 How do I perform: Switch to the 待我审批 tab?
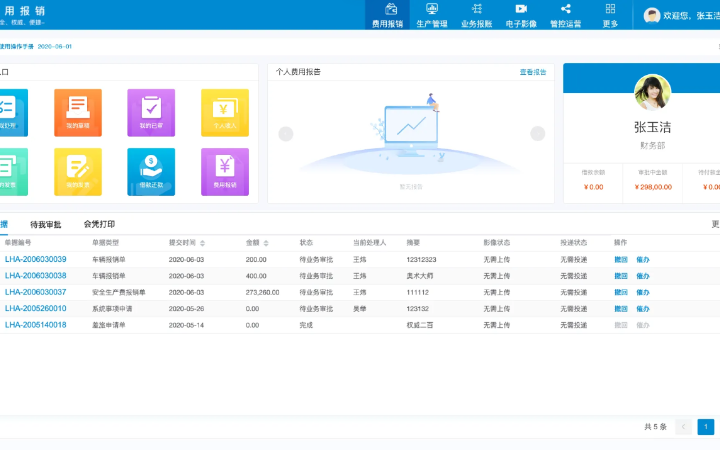45,225
